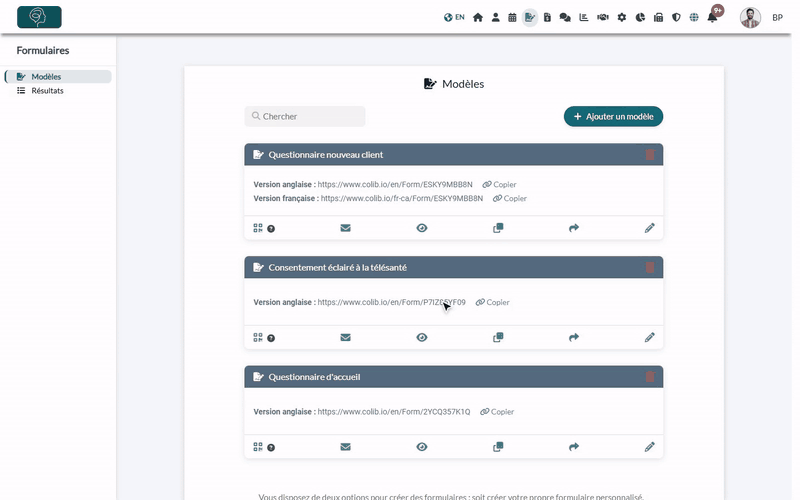Screen dimensions: 800x500
Task: Open notifications bell
Action: 712,17
